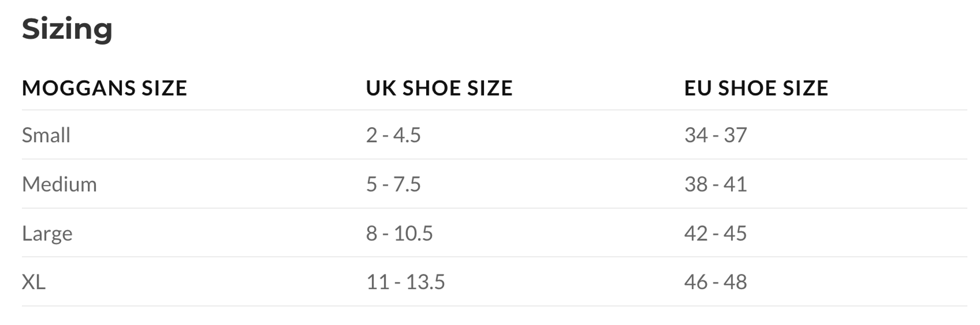Select EU size range 38 - 41
Screen dimensions: 980x325
click(716, 184)
